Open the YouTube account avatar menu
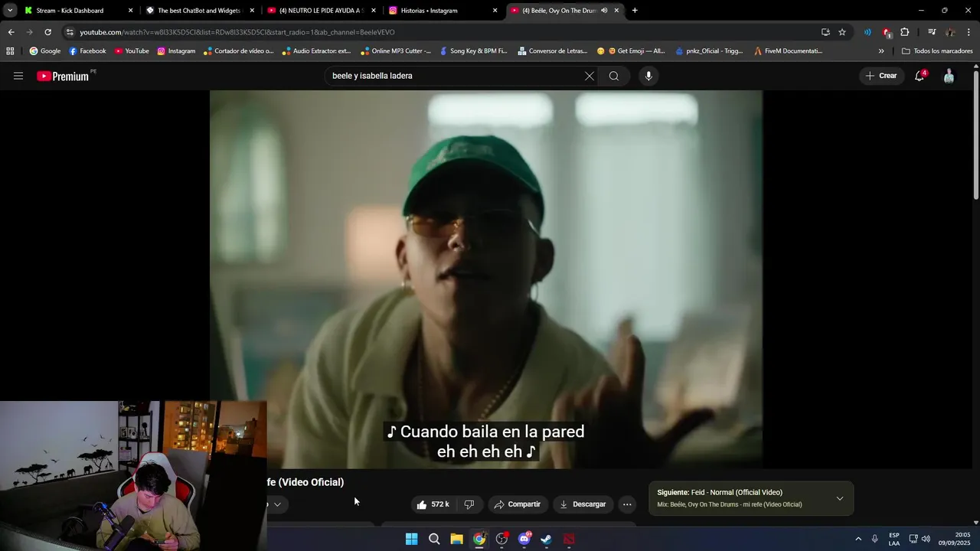 pos(949,76)
